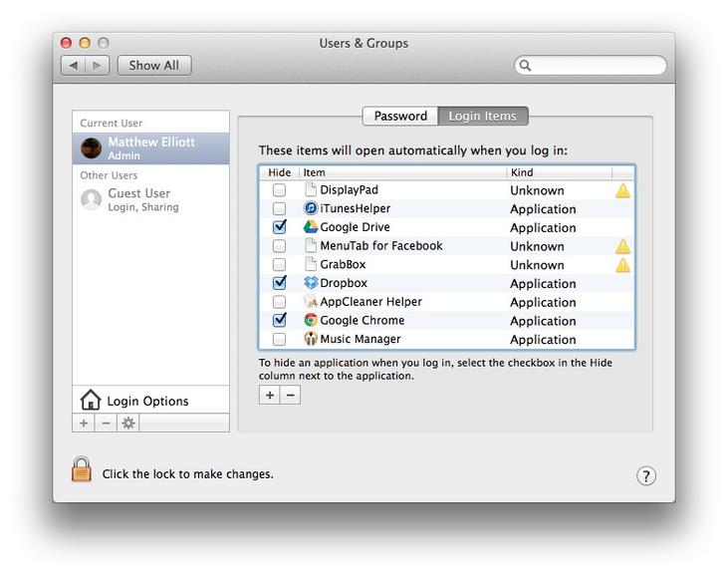Open Login Options in the sidebar

151,400
